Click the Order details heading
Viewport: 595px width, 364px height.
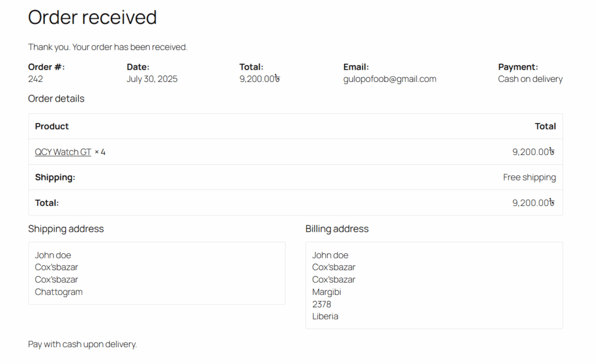56,99
